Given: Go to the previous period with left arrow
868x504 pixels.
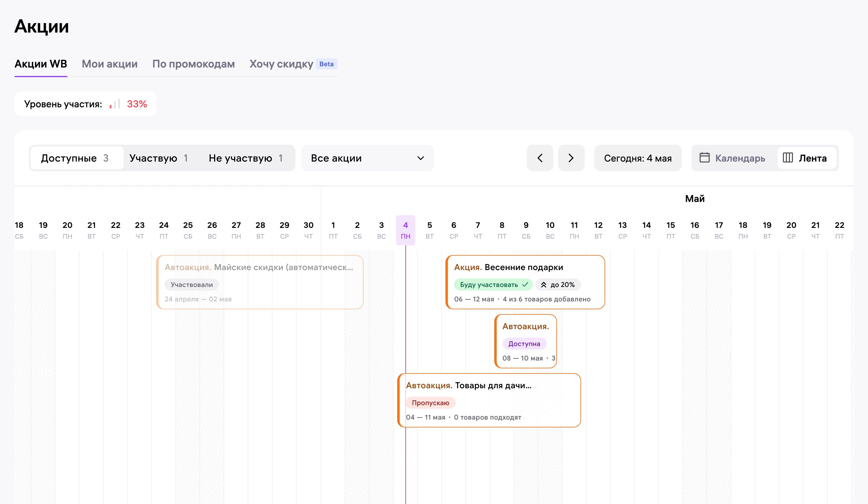Looking at the screenshot, I should (540, 158).
